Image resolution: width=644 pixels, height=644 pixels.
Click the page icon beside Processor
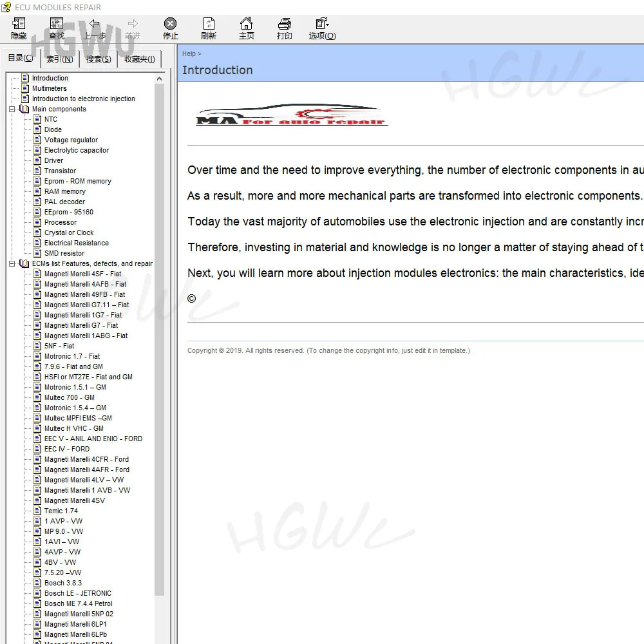[38, 222]
